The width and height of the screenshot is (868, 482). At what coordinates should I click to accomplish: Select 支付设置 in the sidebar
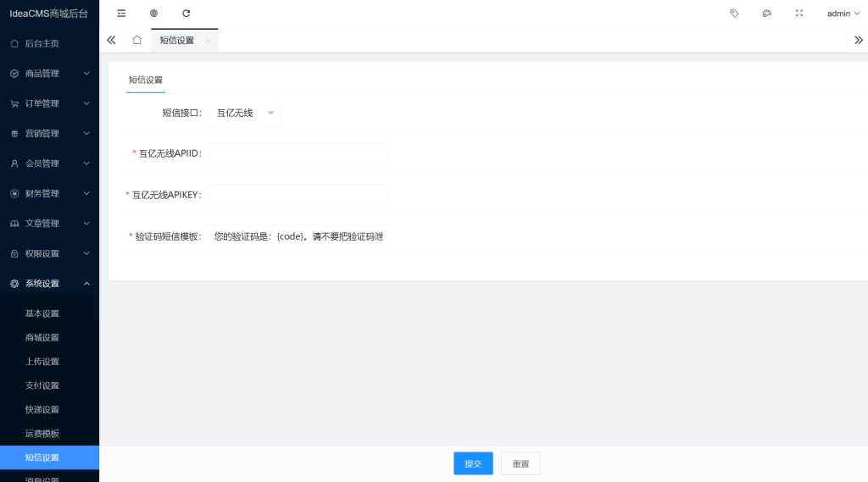42,385
